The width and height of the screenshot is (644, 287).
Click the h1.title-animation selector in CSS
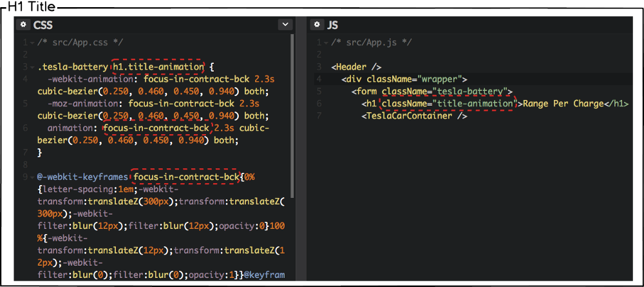click(x=158, y=67)
